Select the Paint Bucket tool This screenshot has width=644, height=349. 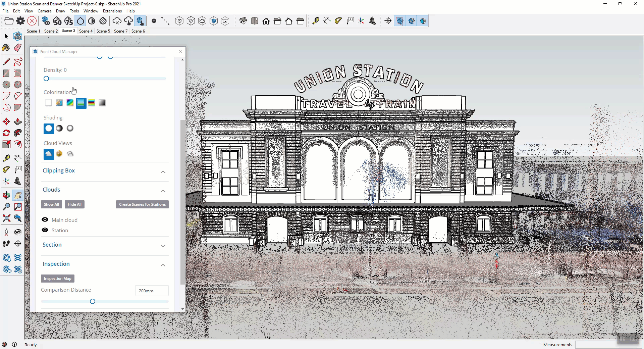click(x=6, y=48)
